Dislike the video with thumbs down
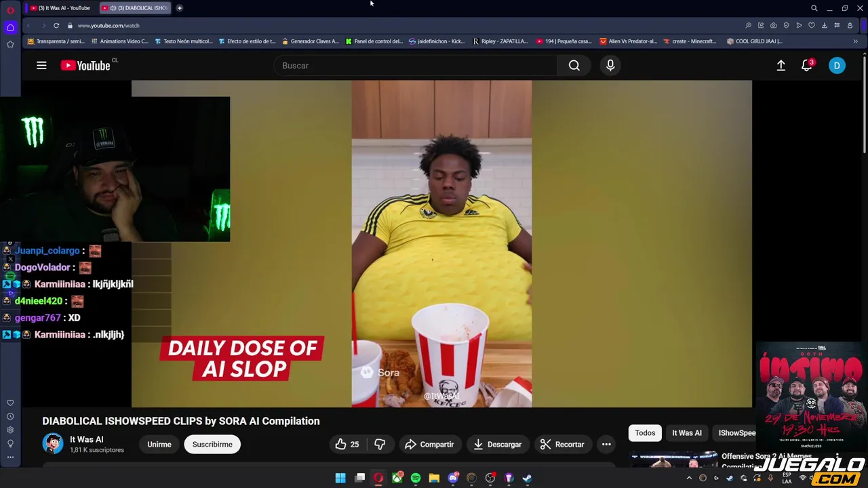Viewport: 868px width, 488px height. pos(380,445)
